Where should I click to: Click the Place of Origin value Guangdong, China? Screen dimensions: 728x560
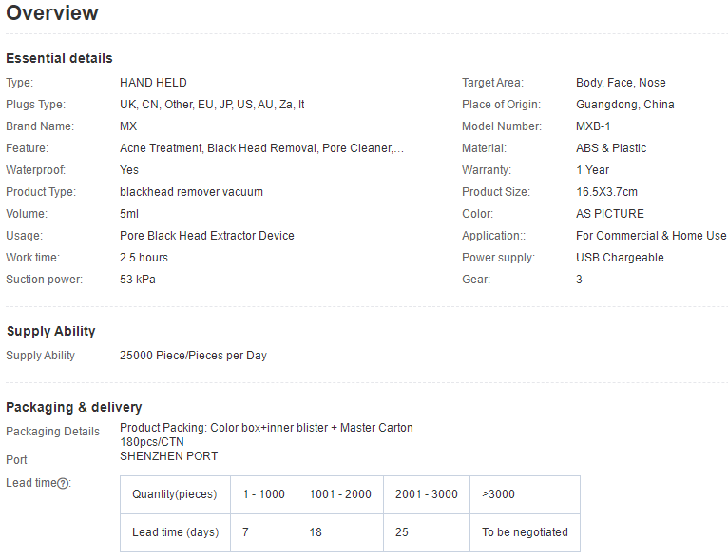click(624, 105)
